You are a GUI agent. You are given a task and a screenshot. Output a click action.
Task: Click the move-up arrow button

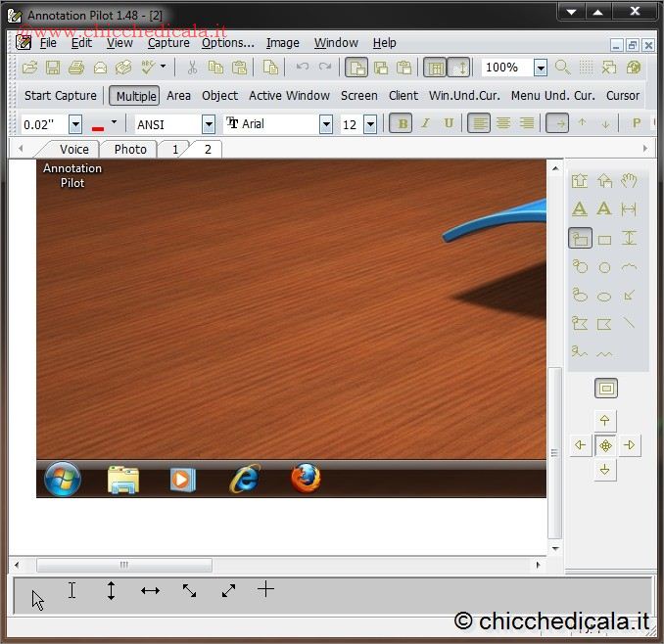pos(605,421)
